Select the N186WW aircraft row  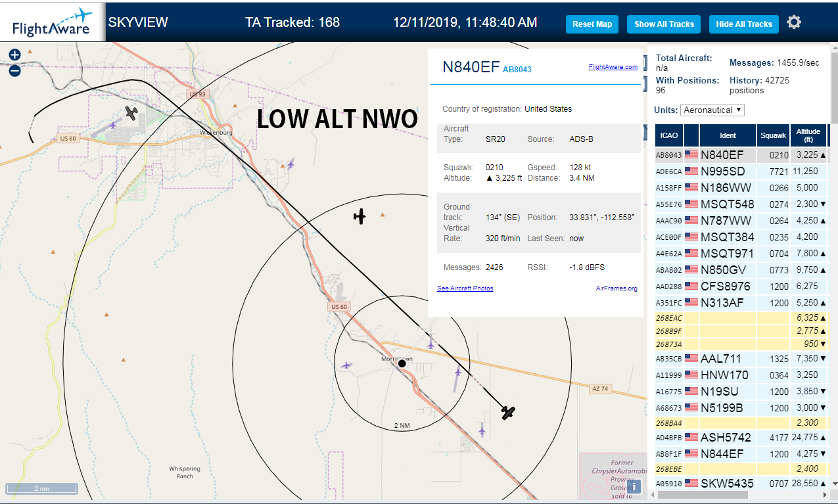click(741, 188)
